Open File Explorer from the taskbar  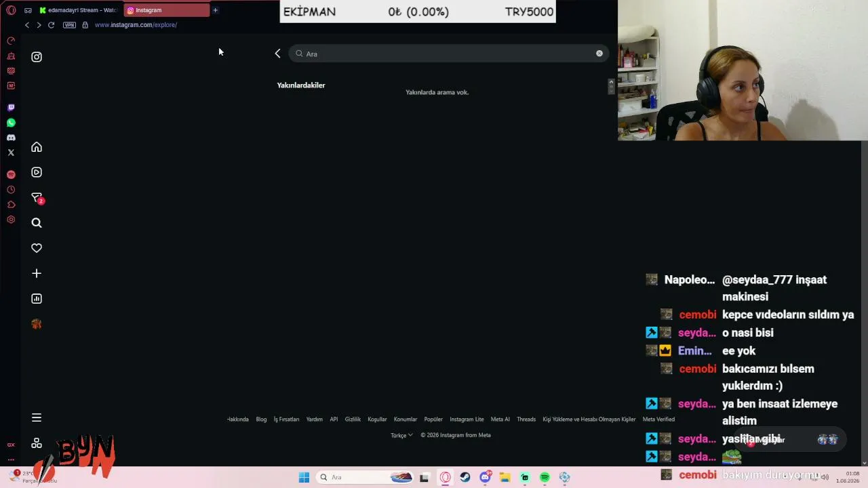[505, 477]
